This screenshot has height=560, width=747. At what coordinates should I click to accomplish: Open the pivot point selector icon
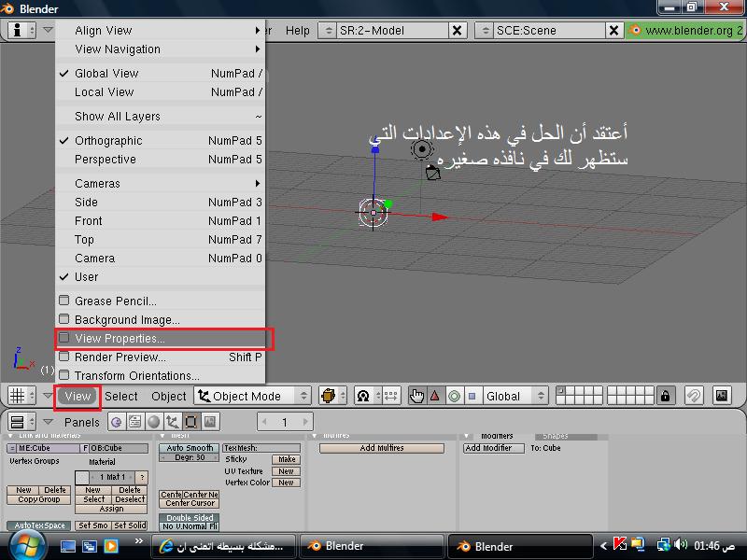(x=367, y=396)
